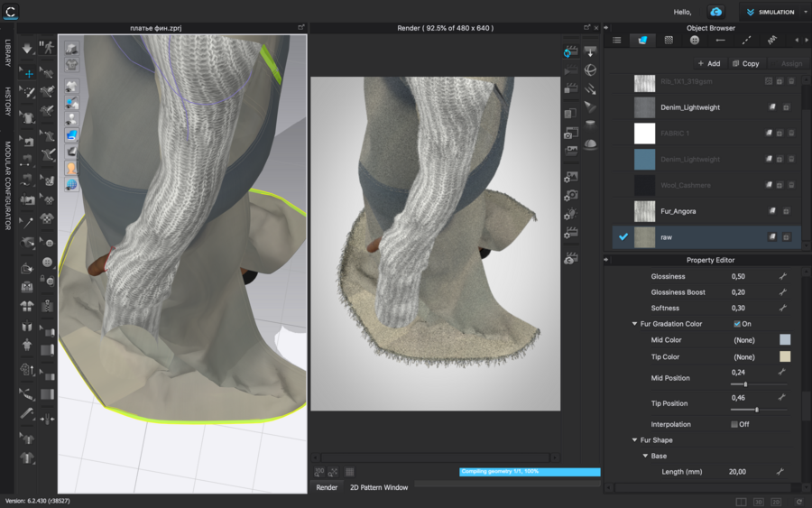Uncheck Fur Gradation Color On checkbox

[737, 324]
